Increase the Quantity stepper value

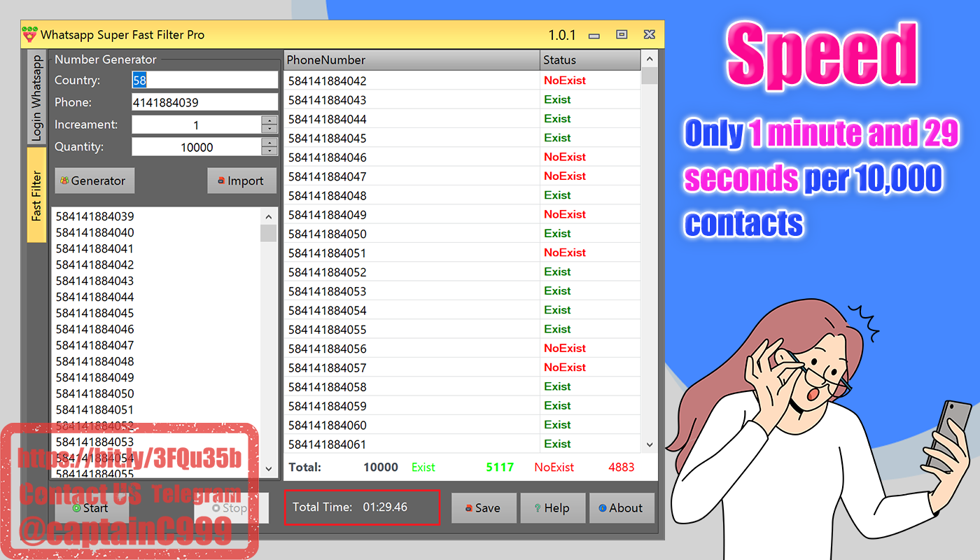click(269, 143)
